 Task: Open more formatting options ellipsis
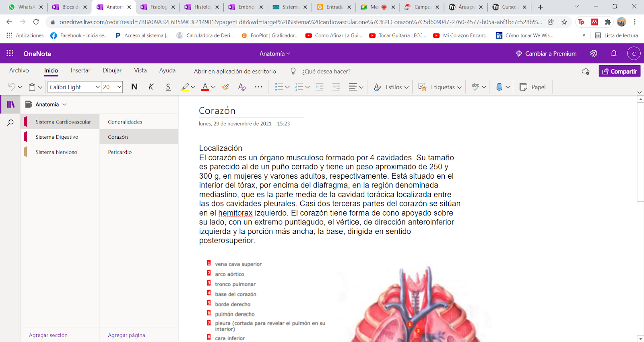(258, 87)
